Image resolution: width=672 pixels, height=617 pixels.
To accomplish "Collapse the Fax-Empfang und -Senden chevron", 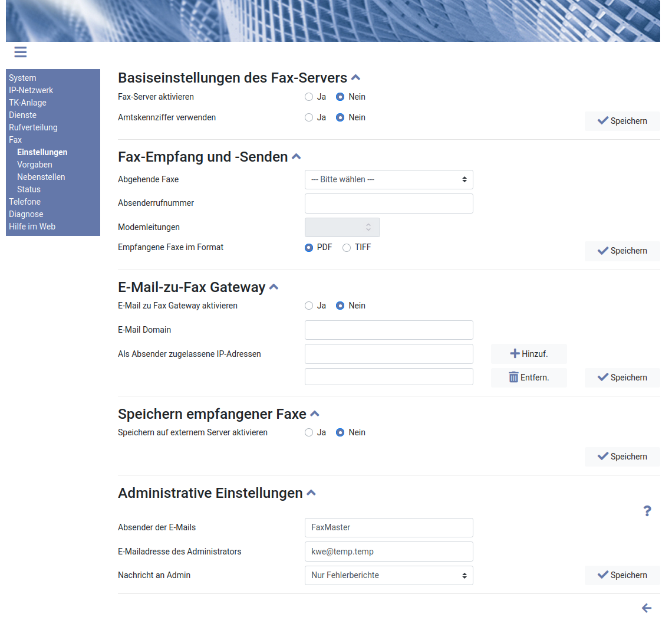I will 297,157.
